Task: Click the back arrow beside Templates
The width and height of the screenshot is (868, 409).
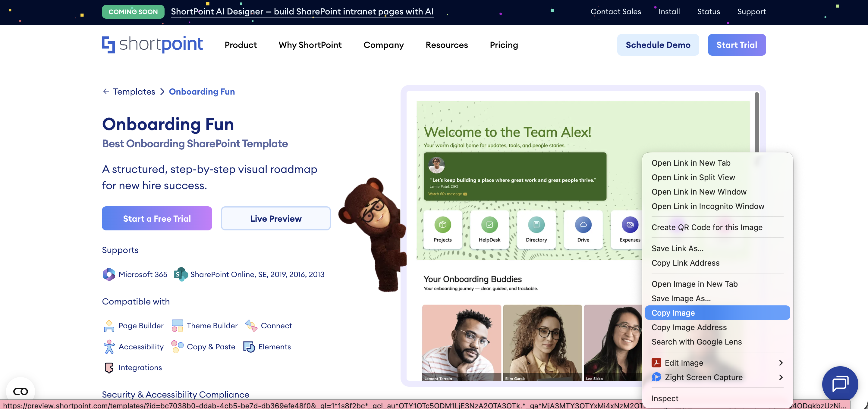Action: point(106,91)
